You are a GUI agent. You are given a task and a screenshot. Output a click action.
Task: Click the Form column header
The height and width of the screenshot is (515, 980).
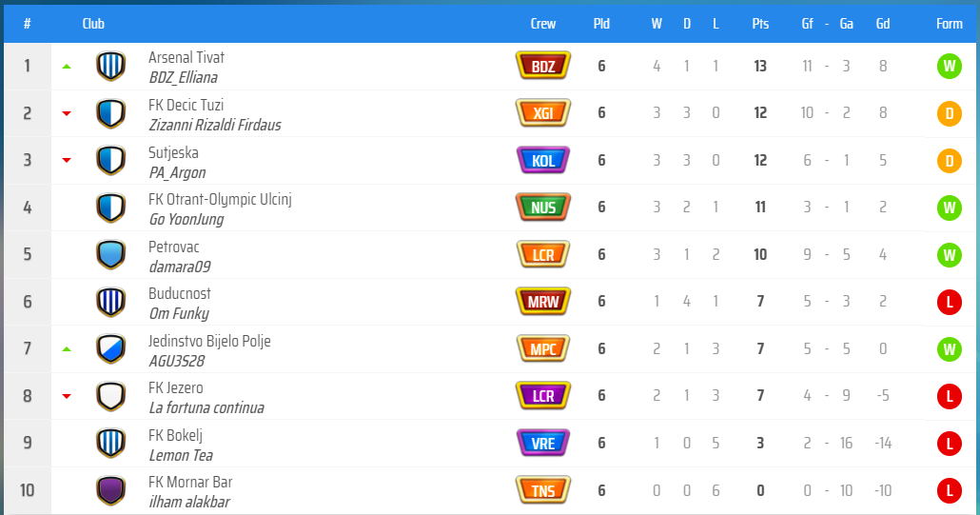tap(949, 24)
